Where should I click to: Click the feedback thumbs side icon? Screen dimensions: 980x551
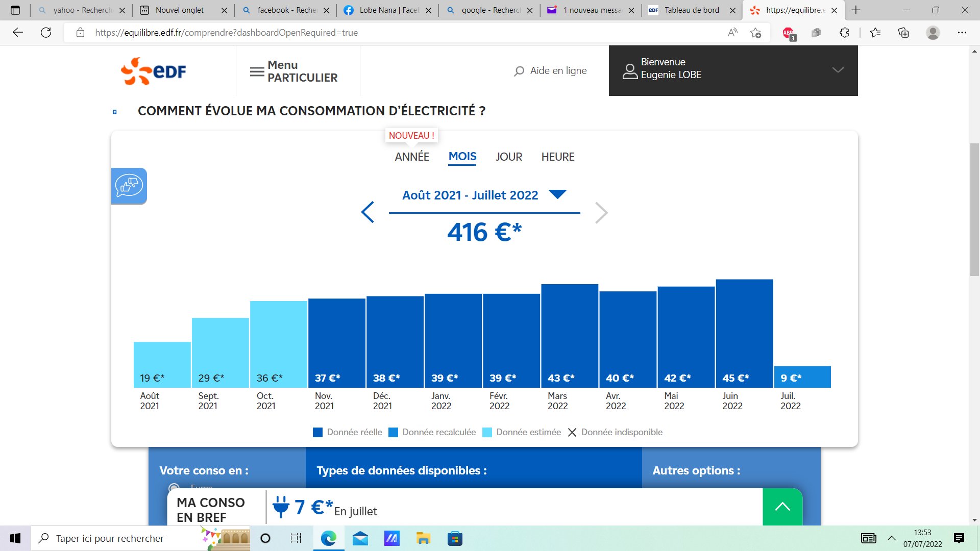(129, 186)
